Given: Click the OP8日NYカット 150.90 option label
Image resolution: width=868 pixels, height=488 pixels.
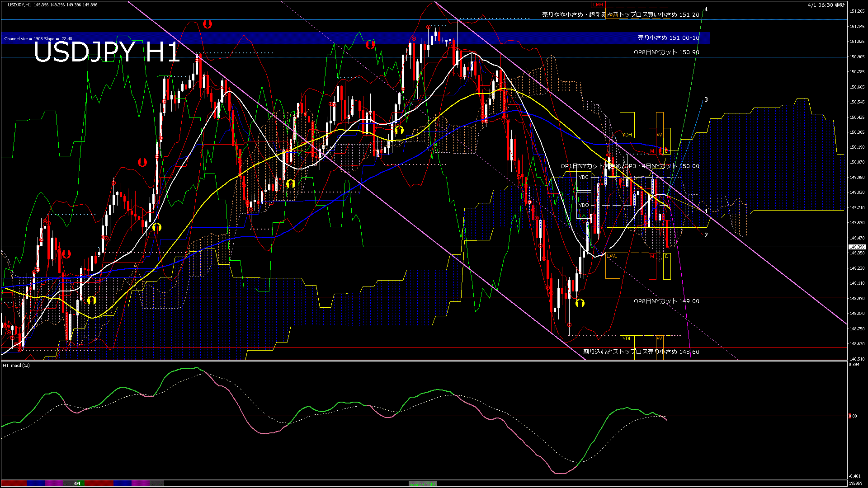Looking at the screenshot, I should 666,52.
